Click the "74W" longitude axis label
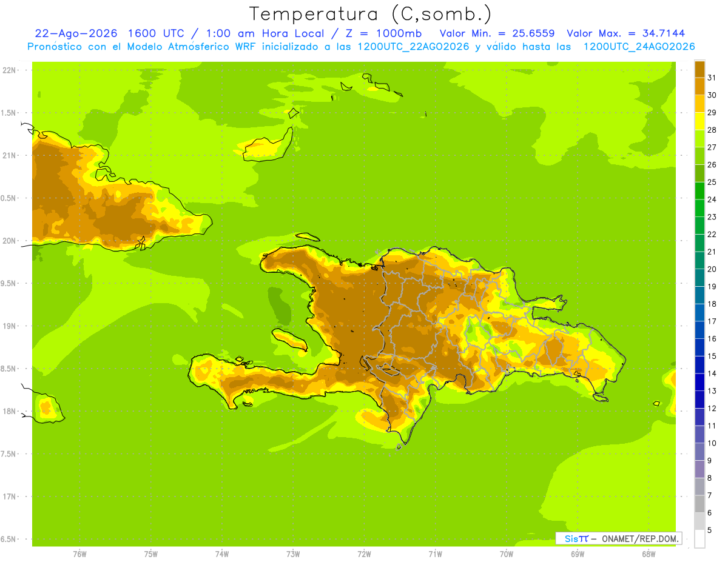This screenshot has height=562, width=728. pyautogui.click(x=222, y=554)
